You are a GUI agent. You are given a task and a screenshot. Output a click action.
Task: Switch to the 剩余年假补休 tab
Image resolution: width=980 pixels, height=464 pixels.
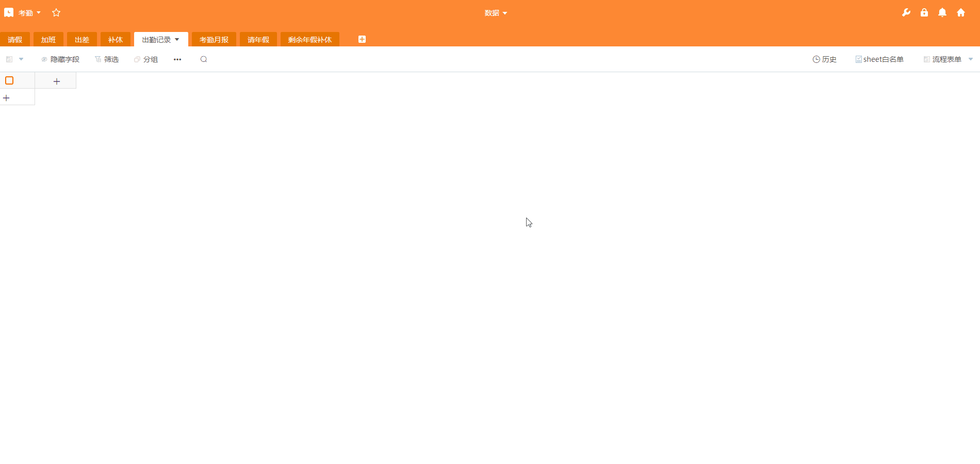[x=310, y=40]
